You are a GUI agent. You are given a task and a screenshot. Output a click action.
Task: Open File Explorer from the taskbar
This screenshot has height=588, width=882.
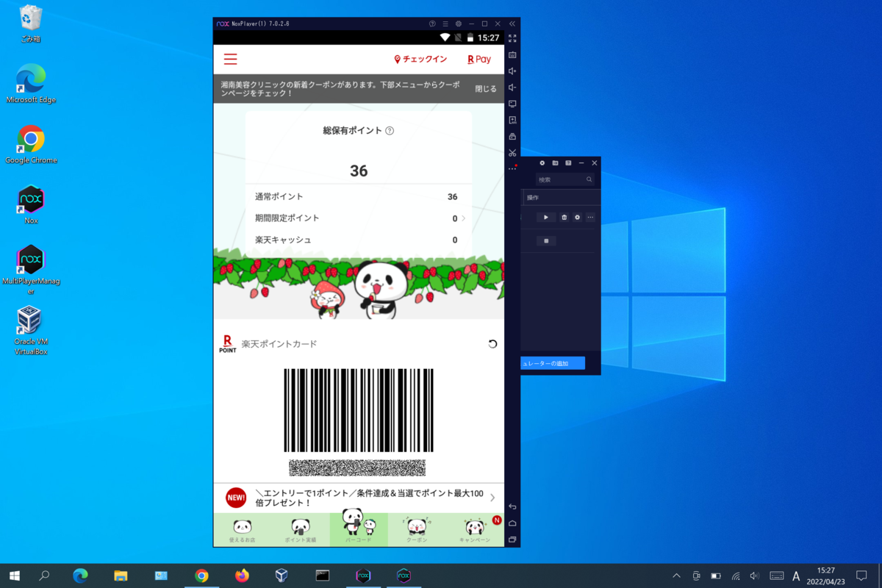click(121, 576)
